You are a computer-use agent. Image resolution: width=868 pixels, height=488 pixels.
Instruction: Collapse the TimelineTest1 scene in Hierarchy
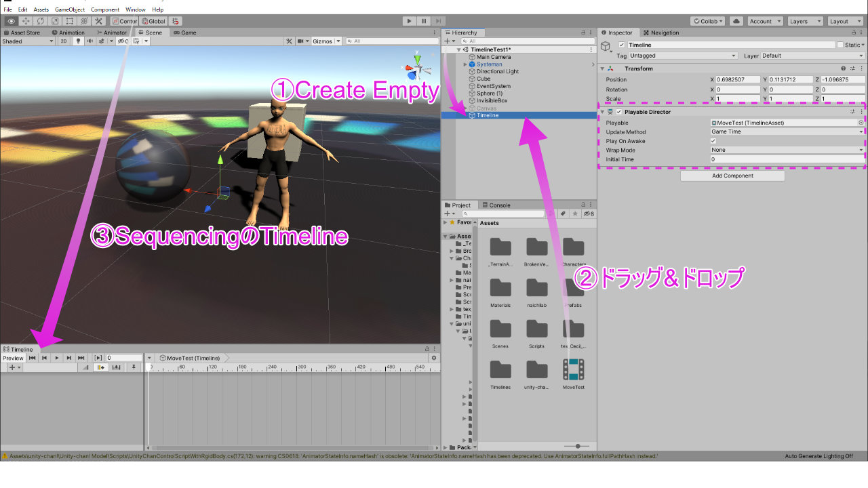point(458,49)
